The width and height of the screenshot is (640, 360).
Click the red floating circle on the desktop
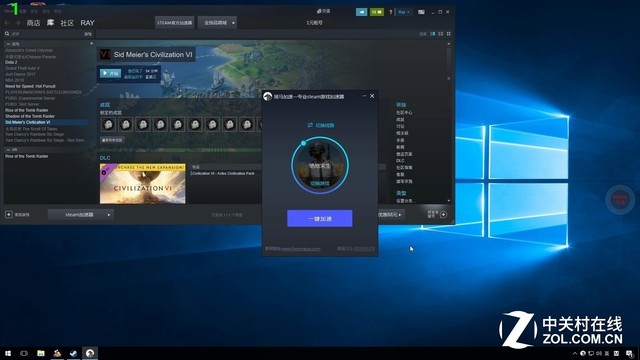(x=620, y=200)
